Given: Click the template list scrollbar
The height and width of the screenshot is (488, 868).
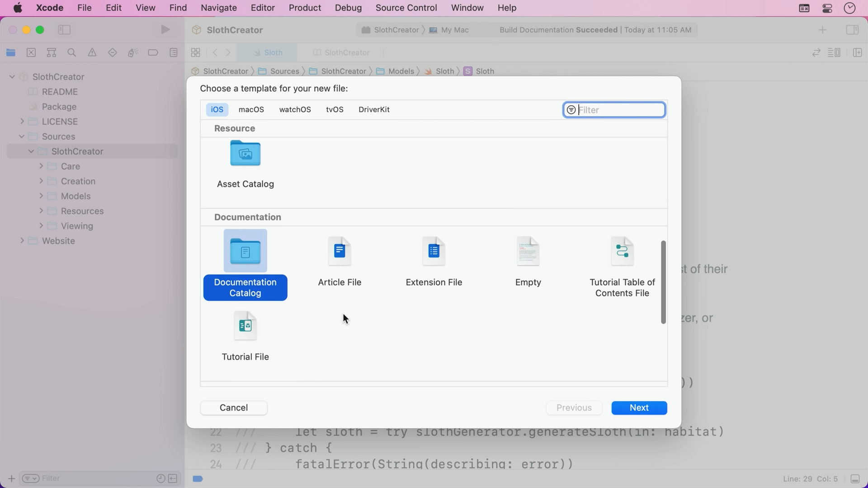Looking at the screenshot, I should click(663, 282).
